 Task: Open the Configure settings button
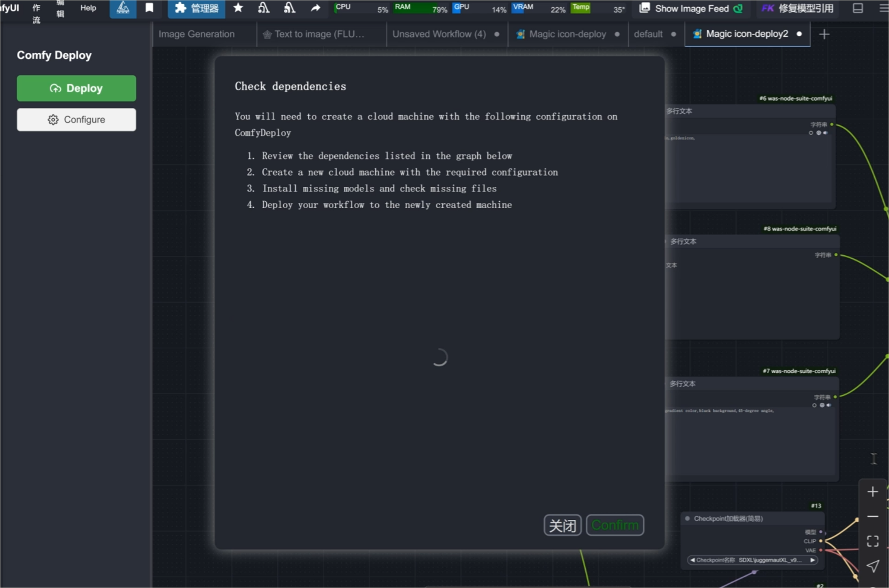[x=76, y=120]
